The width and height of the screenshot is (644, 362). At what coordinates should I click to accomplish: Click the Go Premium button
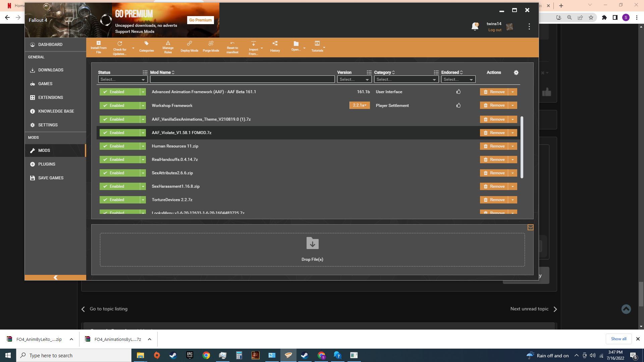pos(200,20)
